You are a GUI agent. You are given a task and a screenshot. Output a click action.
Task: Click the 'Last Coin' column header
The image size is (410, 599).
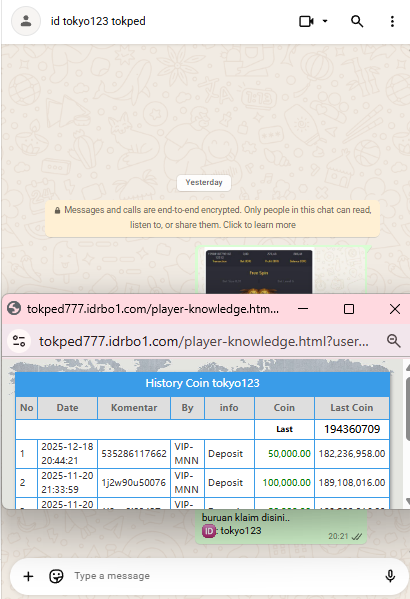tap(352, 408)
